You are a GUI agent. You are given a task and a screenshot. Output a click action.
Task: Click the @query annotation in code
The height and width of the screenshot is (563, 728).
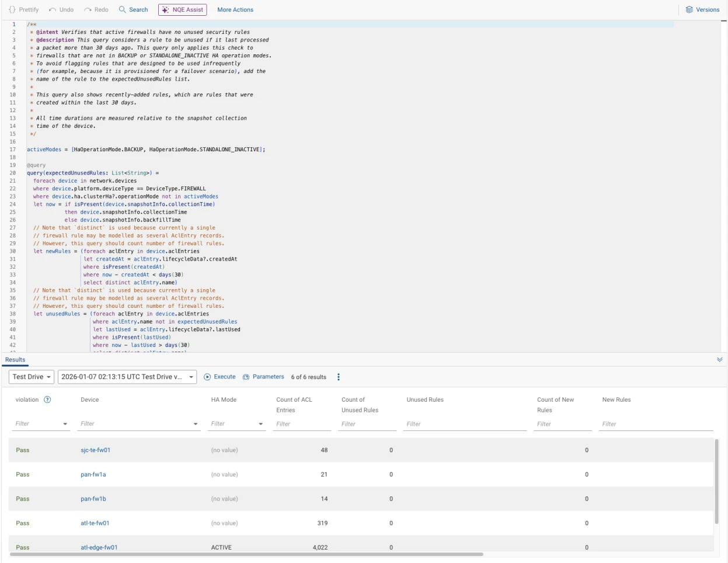pos(36,165)
